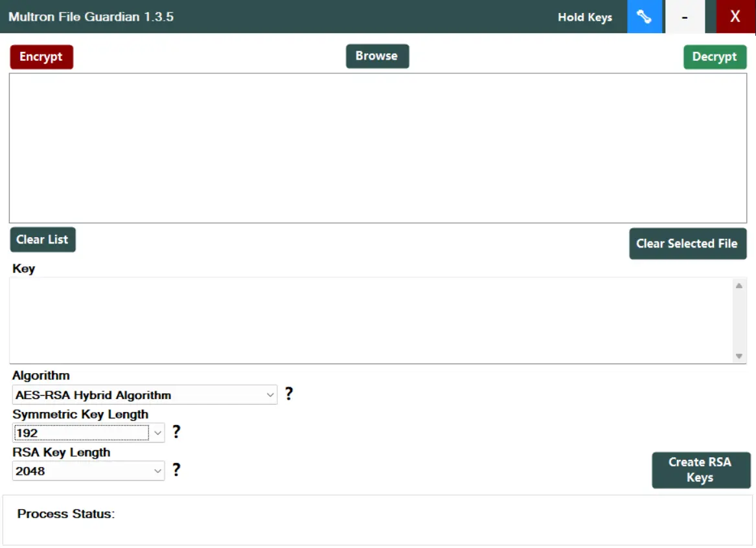Image resolution: width=756 pixels, height=548 pixels.
Task: Click the Multron File Guardian 1.3.5 title
Action: pos(91,17)
